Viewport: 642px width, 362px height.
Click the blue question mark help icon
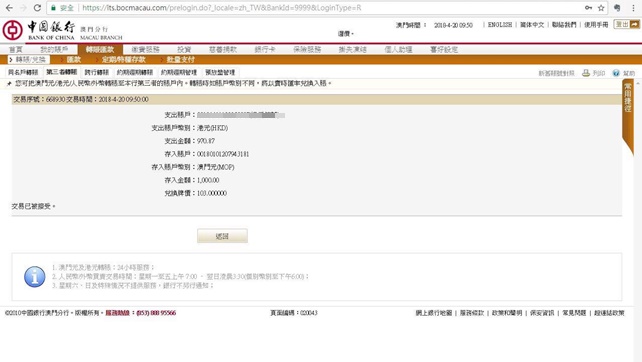tap(616, 73)
